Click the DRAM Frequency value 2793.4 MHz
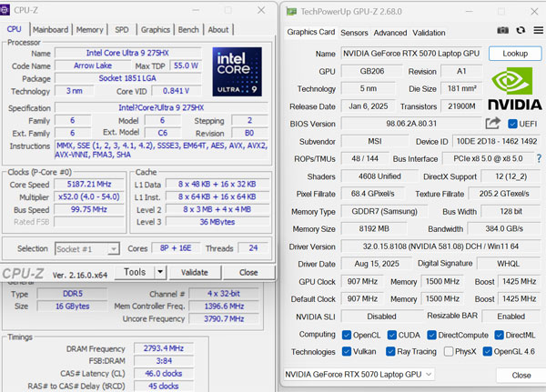 [x=163, y=348]
